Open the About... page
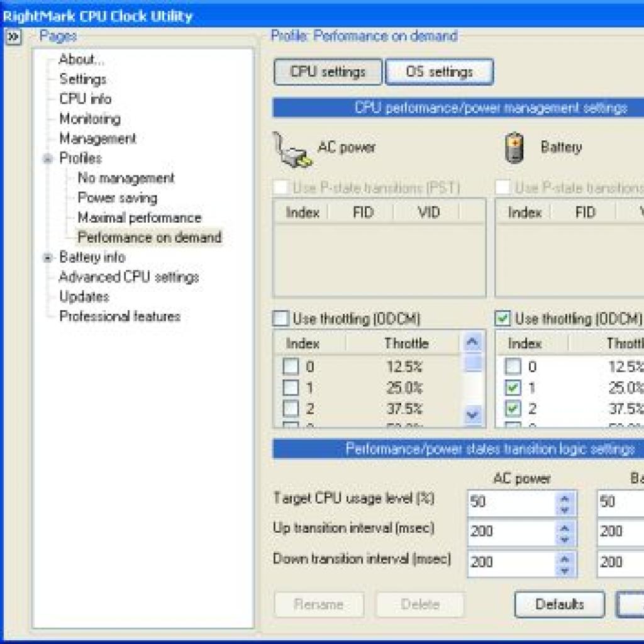644x644 pixels. [x=82, y=60]
